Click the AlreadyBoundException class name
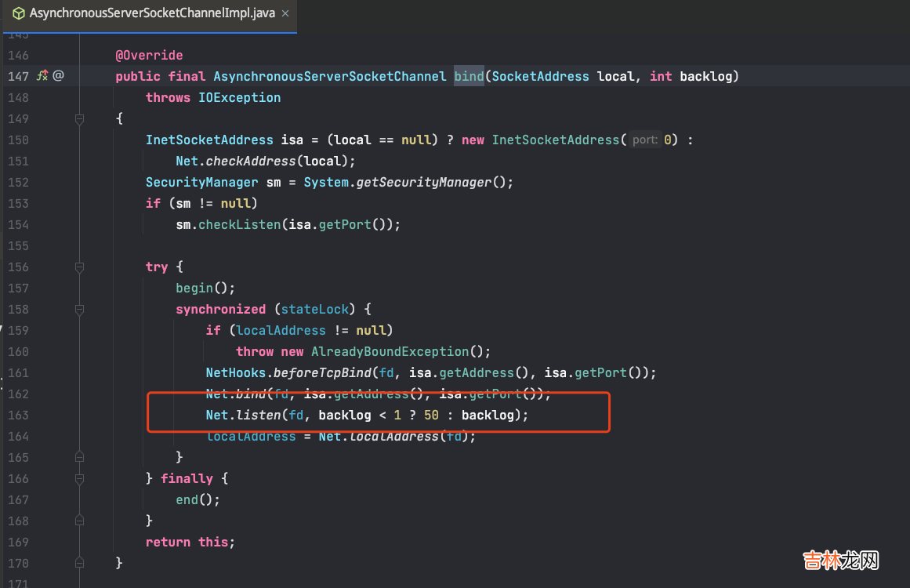 tap(390, 351)
